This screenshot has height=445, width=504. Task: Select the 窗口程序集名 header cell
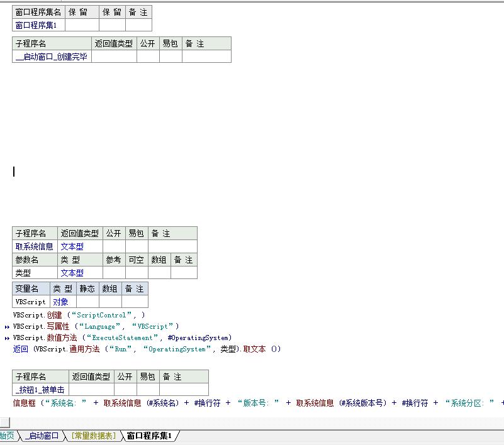pos(38,12)
